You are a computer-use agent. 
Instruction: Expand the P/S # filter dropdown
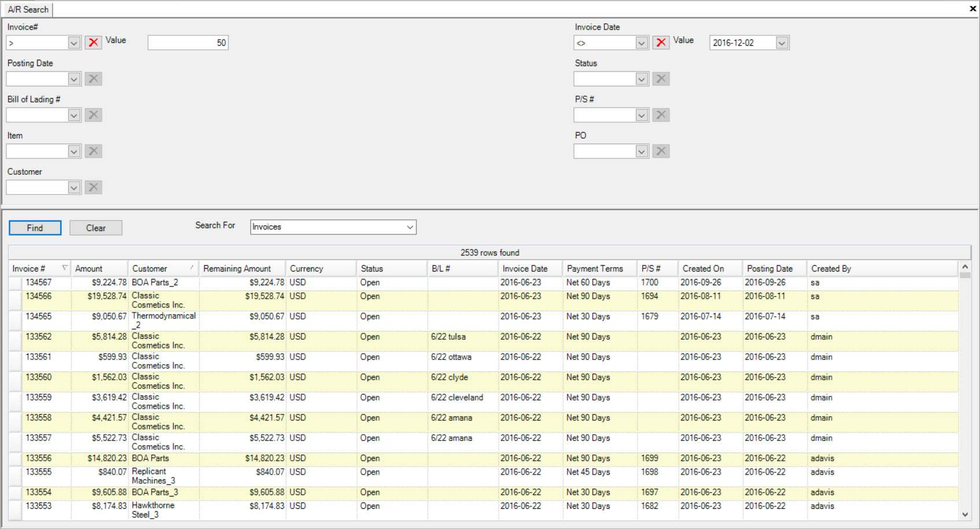pos(641,115)
